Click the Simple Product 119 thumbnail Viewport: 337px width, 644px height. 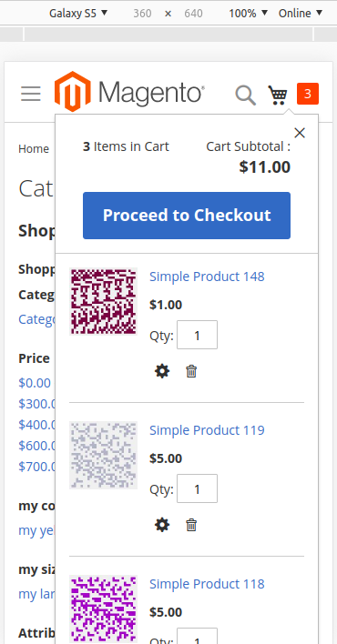point(103,455)
